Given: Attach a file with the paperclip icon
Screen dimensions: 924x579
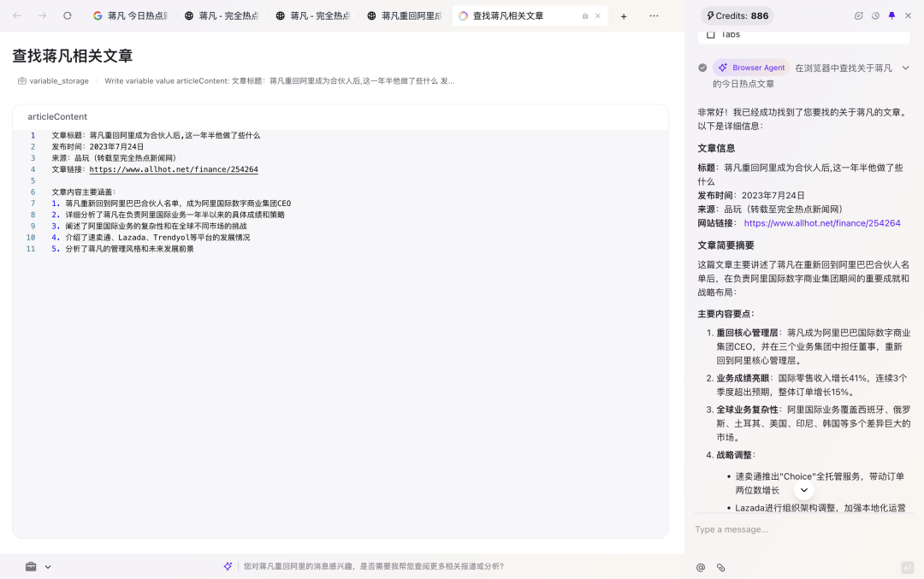Looking at the screenshot, I should coord(720,567).
